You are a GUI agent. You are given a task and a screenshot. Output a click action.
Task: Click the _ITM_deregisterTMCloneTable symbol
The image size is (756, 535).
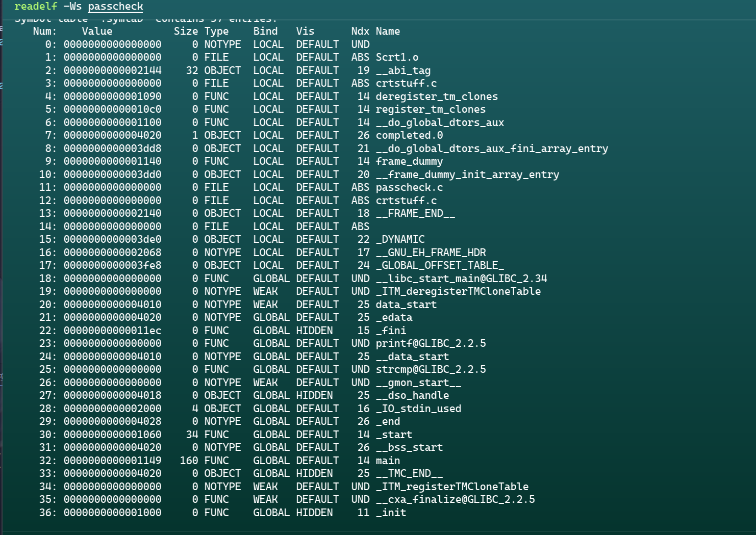click(x=458, y=292)
